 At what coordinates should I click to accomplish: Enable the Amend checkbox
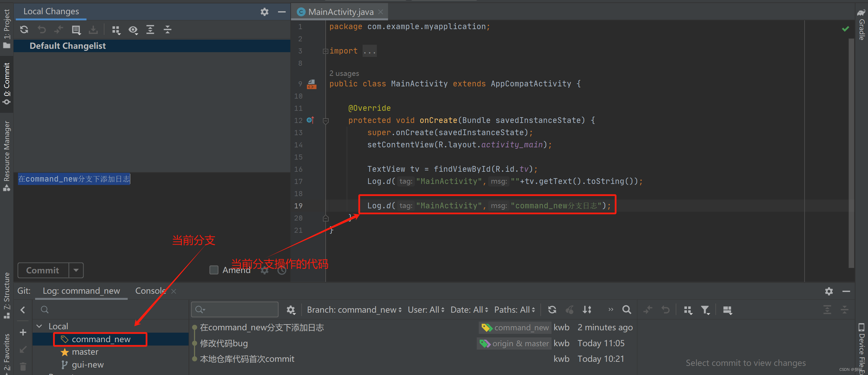214,270
